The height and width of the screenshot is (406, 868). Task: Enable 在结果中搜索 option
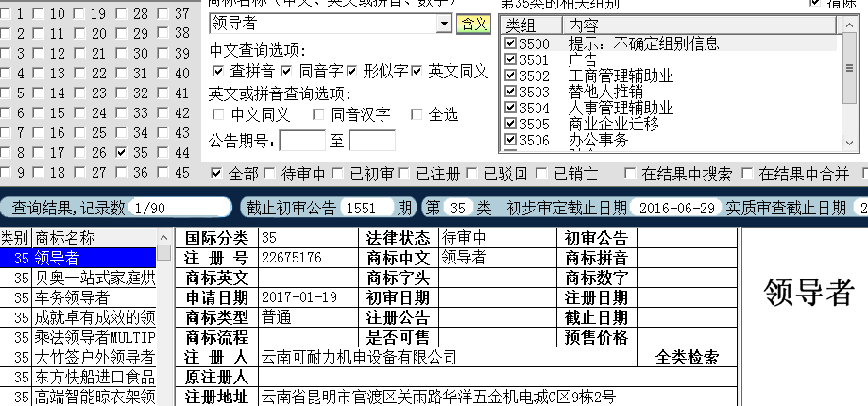pyautogui.click(x=630, y=174)
